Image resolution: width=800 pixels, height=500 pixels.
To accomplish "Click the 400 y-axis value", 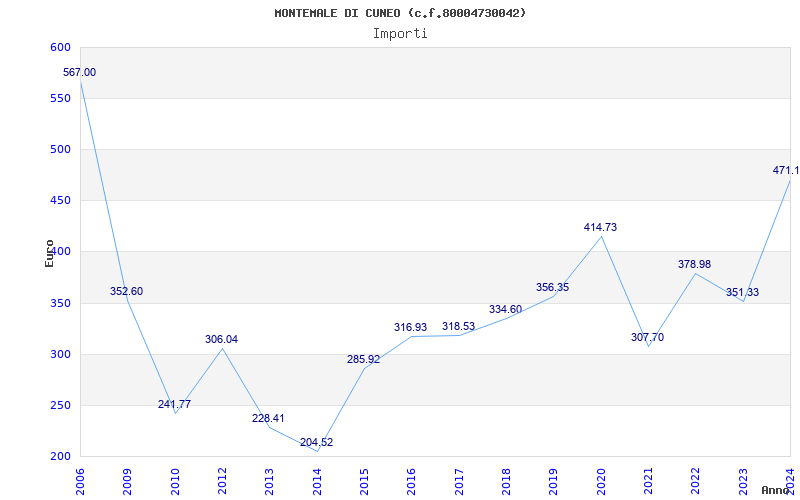I will click(59, 252).
